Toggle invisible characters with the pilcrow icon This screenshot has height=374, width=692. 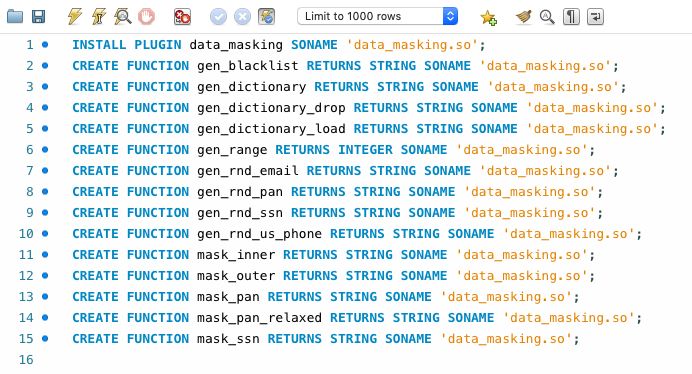pos(571,17)
